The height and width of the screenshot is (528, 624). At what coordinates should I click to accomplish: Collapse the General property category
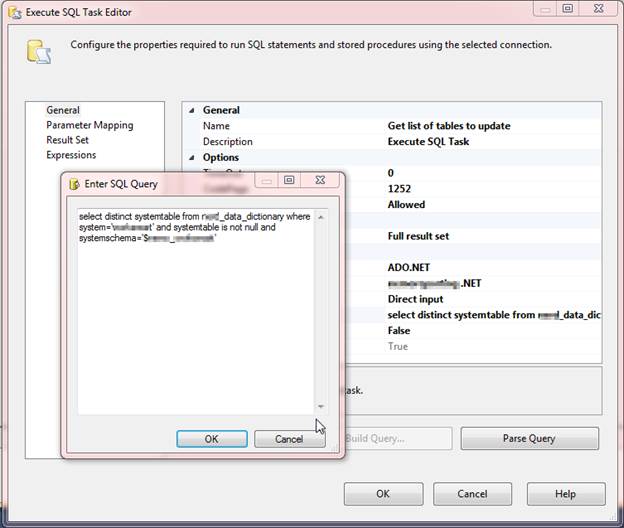pos(192,110)
